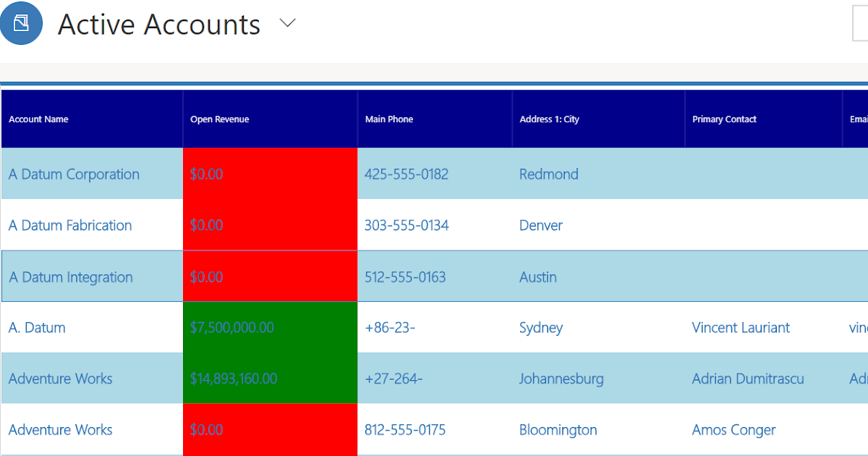Expand the Active Accounts view selector chevron

click(288, 23)
